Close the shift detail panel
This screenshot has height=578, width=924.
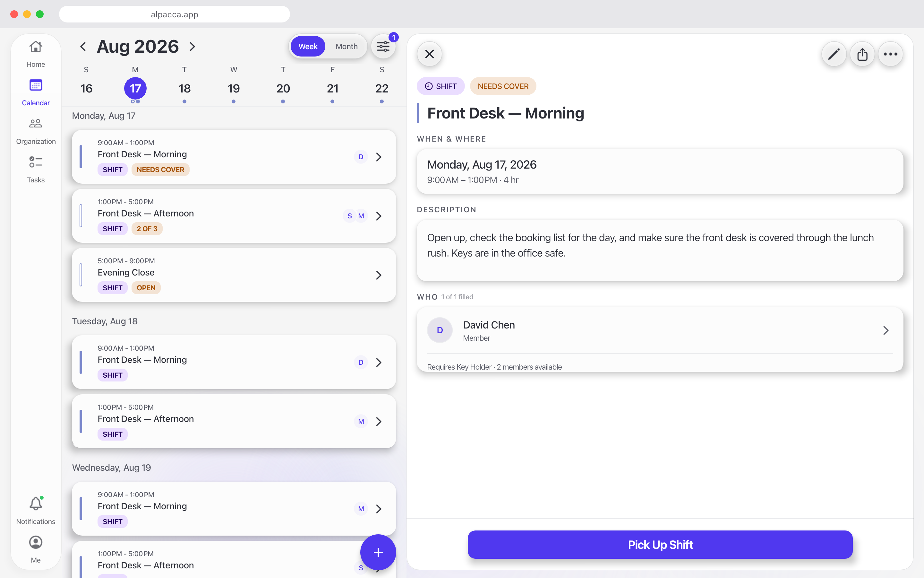click(x=430, y=54)
